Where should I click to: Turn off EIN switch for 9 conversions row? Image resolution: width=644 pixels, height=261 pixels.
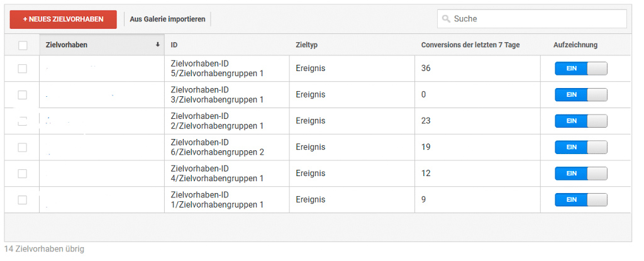coord(580,200)
